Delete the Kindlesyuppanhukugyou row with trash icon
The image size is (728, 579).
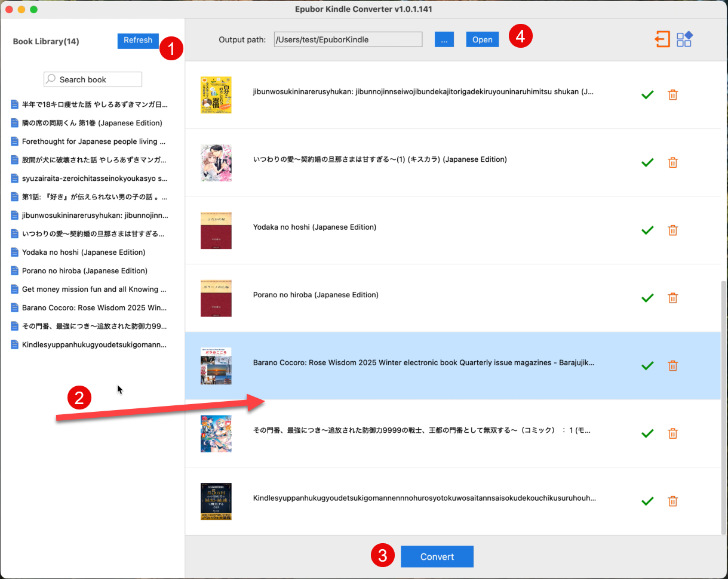[x=672, y=501]
